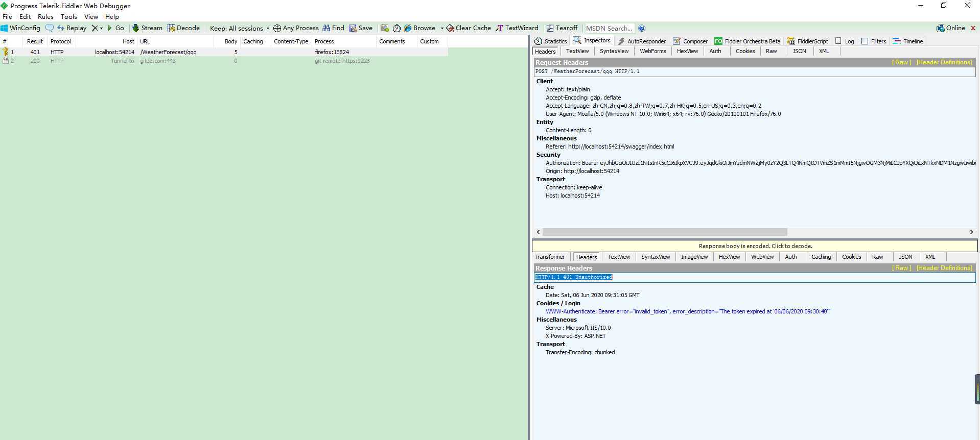Select request SyntaxView inspector tab
This screenshot has height=440, width=980.
point(614,51)
